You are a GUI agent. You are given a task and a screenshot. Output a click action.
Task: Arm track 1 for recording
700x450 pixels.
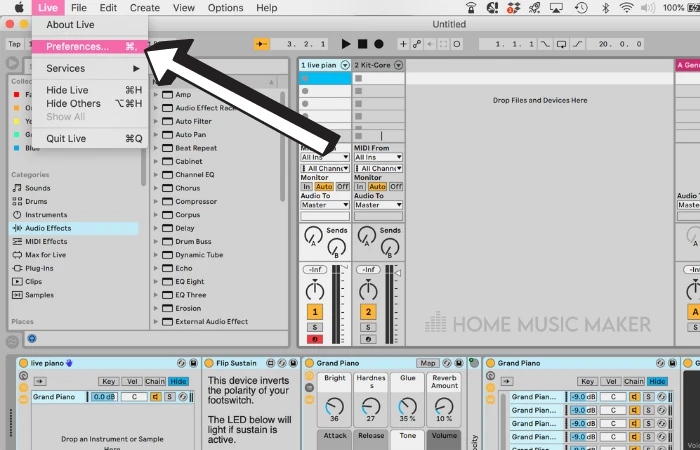[x=315, y=339]
